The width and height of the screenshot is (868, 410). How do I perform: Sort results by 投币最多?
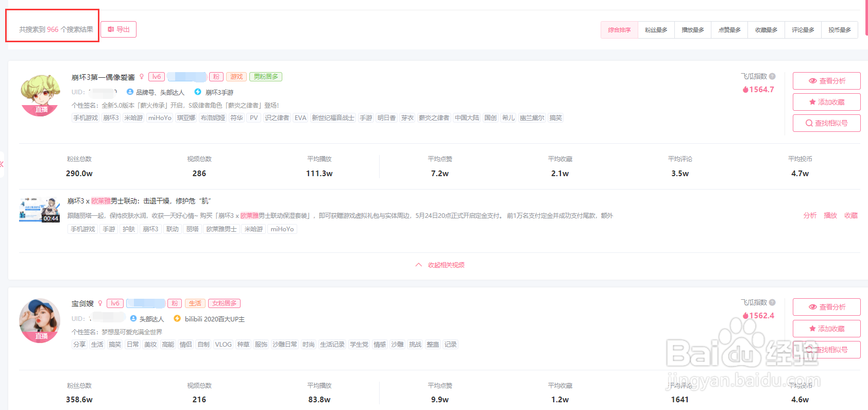pyautogui.click(x=840, y=30)
